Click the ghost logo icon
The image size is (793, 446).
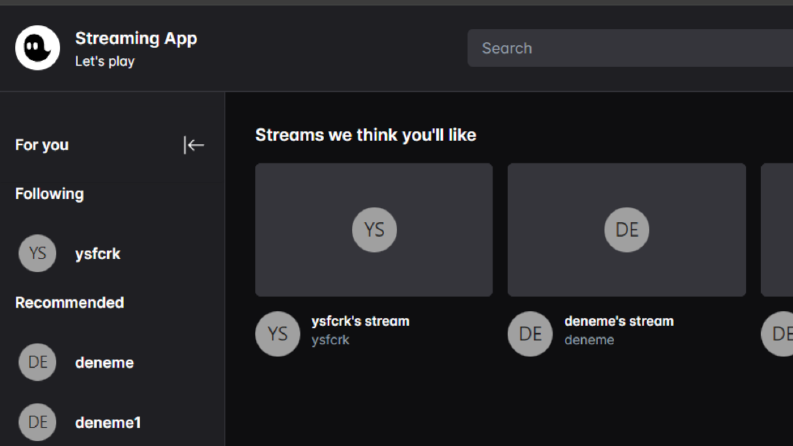pyautogui.click(x=37, y=48)
